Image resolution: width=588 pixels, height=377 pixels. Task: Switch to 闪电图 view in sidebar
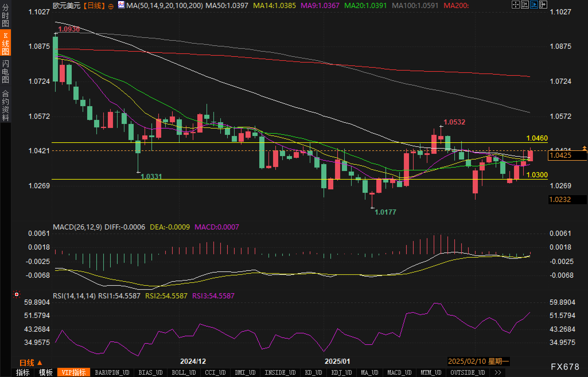(x=5, y=71)
